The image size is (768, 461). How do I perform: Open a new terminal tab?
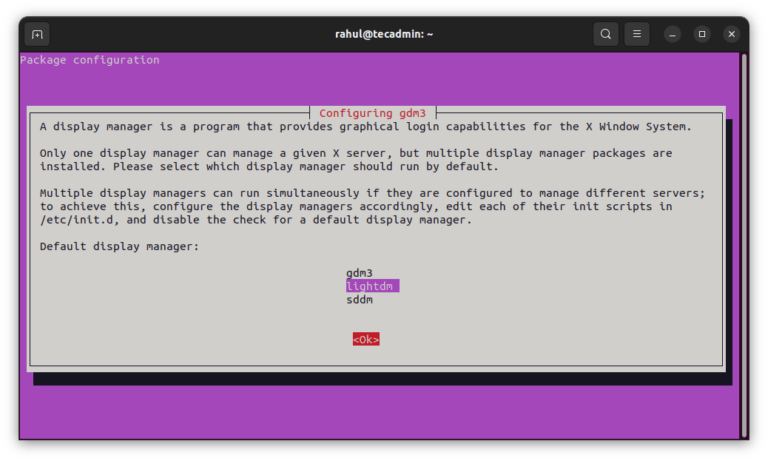point(37,34)
